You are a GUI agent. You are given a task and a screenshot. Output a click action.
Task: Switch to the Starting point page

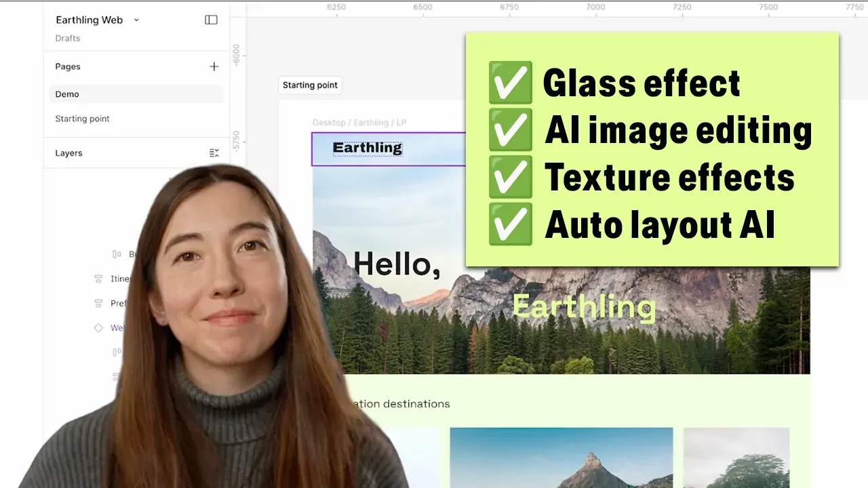82,119
